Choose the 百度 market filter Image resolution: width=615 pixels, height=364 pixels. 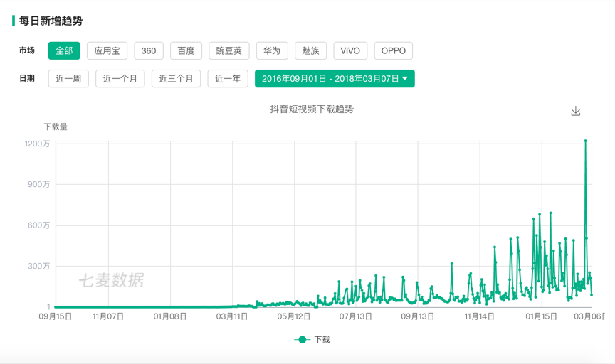click(x=186, y=51)
